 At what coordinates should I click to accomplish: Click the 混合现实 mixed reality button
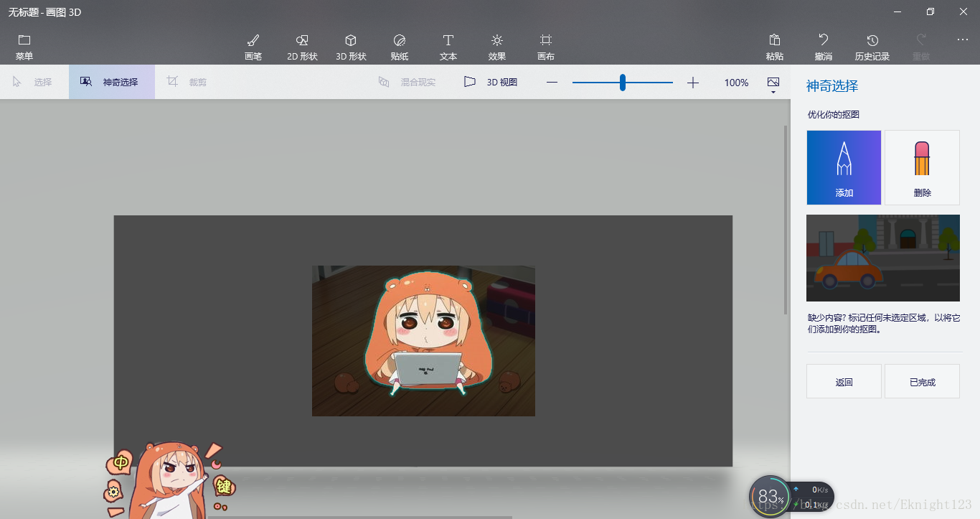407,82
